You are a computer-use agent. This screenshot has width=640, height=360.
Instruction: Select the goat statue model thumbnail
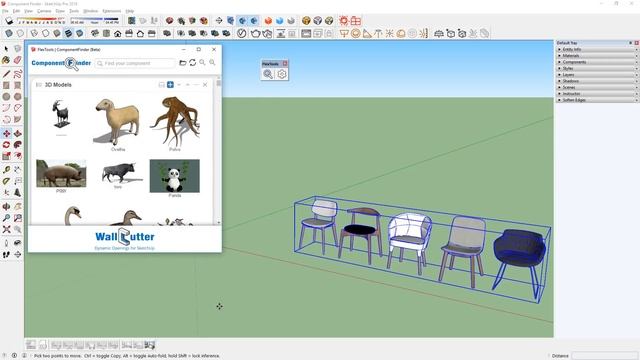pyautogui.click(x=61, y=114)
